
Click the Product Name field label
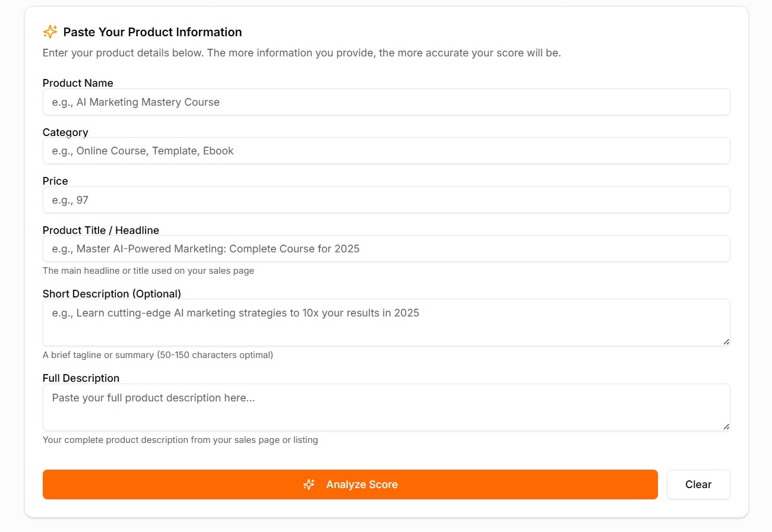coord(78,83)
